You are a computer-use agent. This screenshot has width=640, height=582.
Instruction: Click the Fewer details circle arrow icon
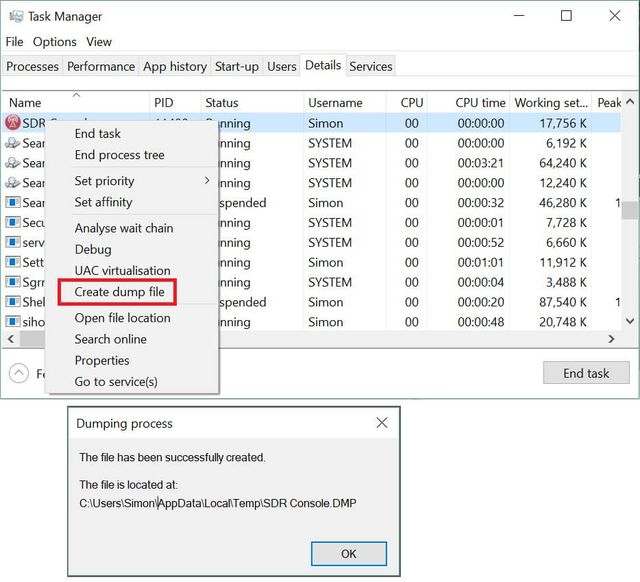click(x=19, y=373)
